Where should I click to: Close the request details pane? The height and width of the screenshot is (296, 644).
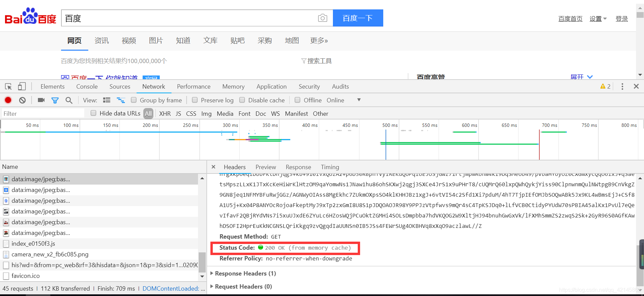point(213,167)
